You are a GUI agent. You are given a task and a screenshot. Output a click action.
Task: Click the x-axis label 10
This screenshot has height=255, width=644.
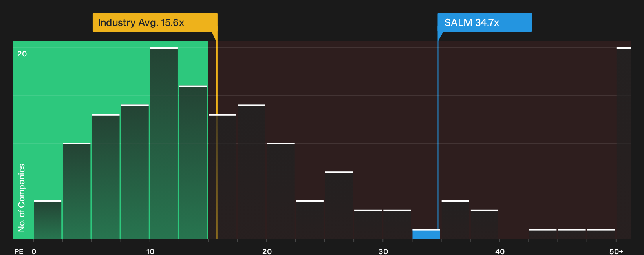coord(150,251)
